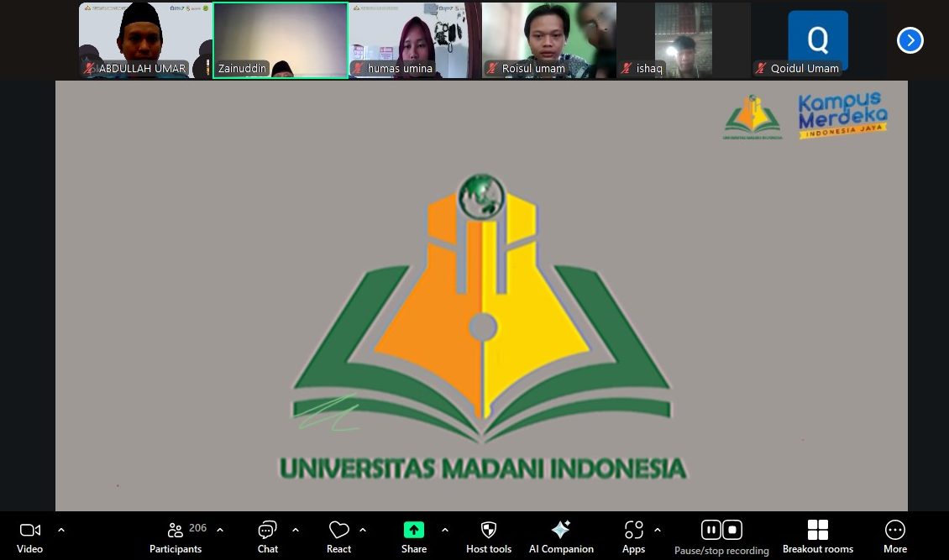This screenshot has height=560, width=949.
Task: Expand React options chevron
Action: point(363,531)
